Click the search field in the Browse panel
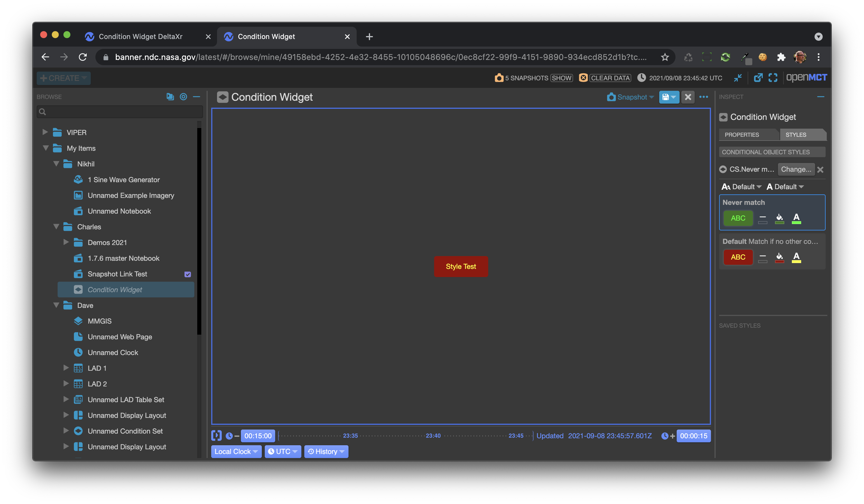 [119, 111]
